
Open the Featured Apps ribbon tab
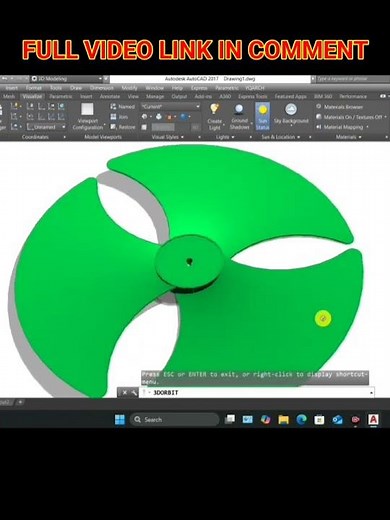pos(290,97)
